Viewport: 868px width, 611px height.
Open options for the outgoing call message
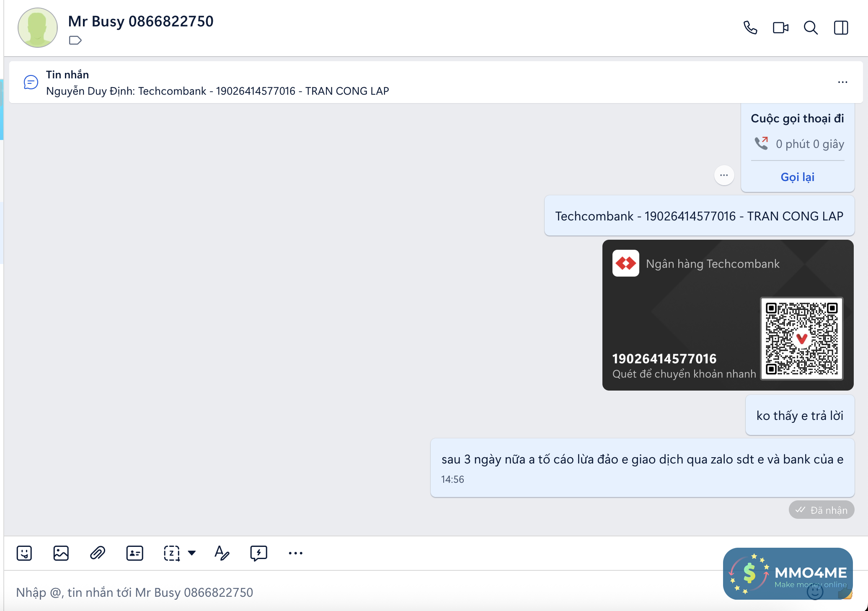click(x=724, y=175)
